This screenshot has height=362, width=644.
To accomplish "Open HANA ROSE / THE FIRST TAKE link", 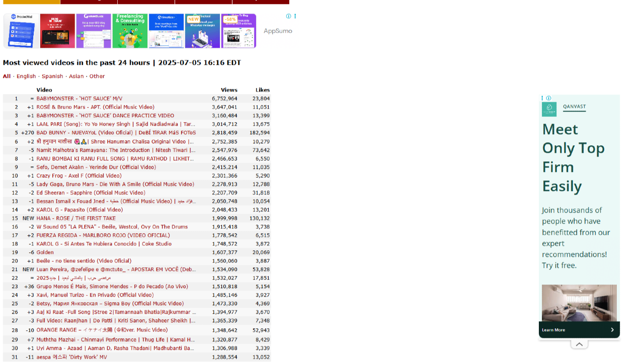I will click(x=76, y=218).
